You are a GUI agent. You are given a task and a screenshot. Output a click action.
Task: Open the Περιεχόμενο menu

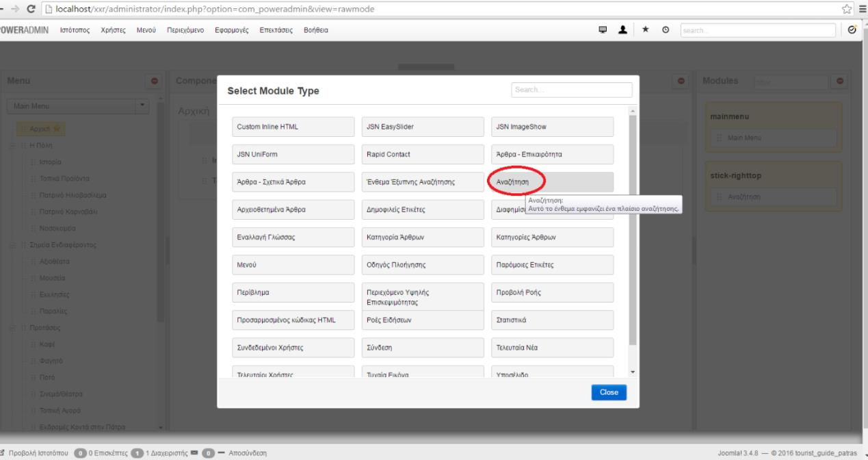[x=186, y=30]
